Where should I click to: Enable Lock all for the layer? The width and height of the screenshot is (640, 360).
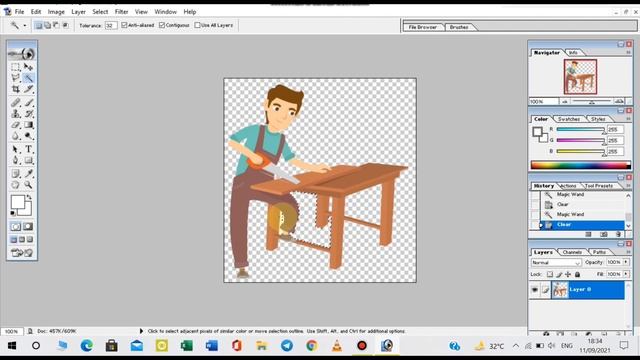click(x=578, y=274)
